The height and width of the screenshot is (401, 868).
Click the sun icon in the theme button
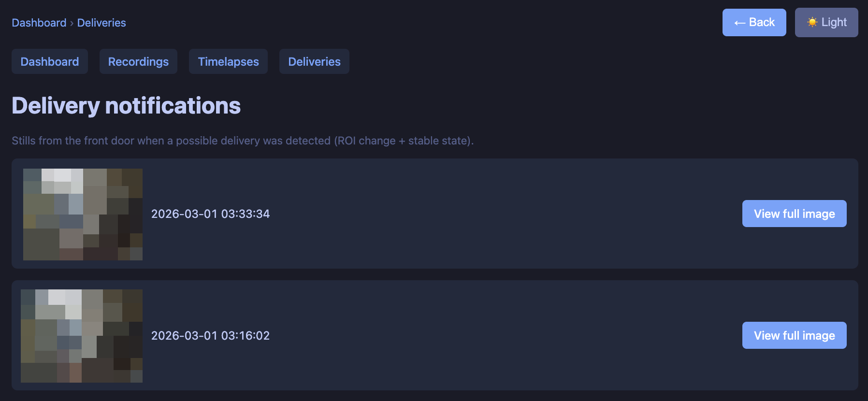click(812, 22)
